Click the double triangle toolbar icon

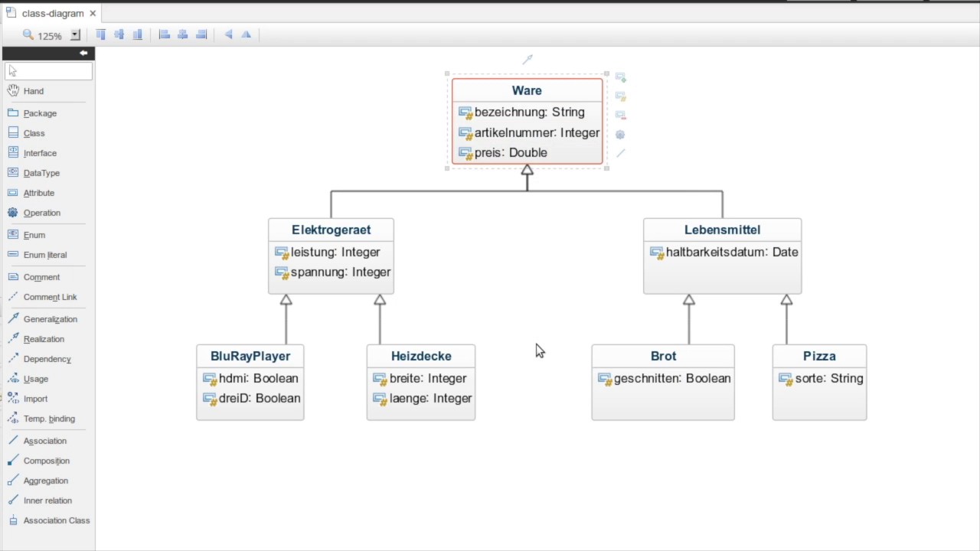[x=247, y=34]
